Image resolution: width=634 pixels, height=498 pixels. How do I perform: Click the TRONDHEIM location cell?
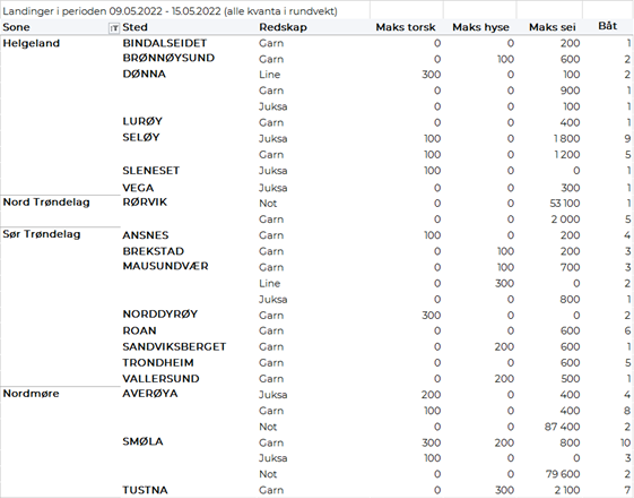[x=158, y=362]
